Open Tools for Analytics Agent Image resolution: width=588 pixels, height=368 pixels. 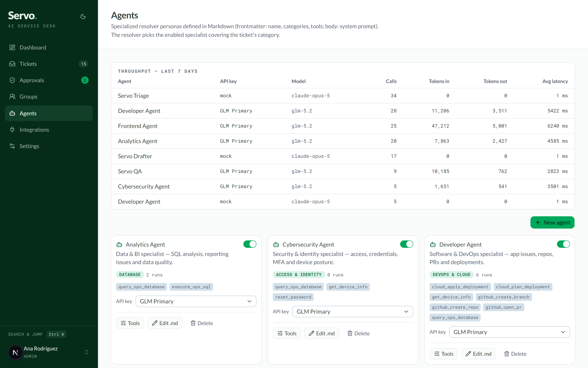click(x=130, y=323)
